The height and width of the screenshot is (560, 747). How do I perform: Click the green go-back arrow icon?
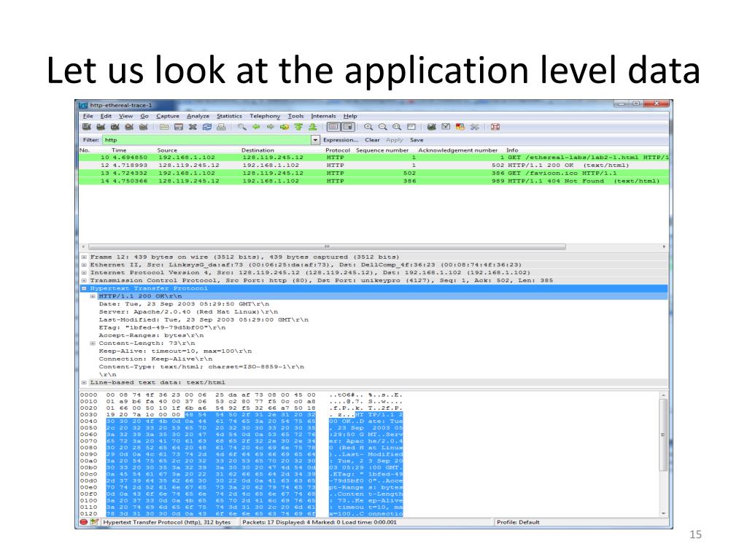[255, 128]
